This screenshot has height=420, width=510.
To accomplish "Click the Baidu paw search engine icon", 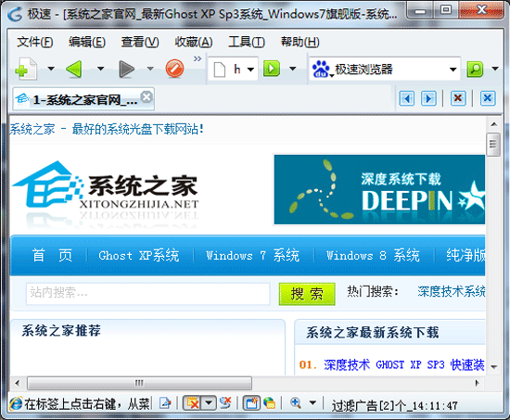I will click(x=321, y=69).
